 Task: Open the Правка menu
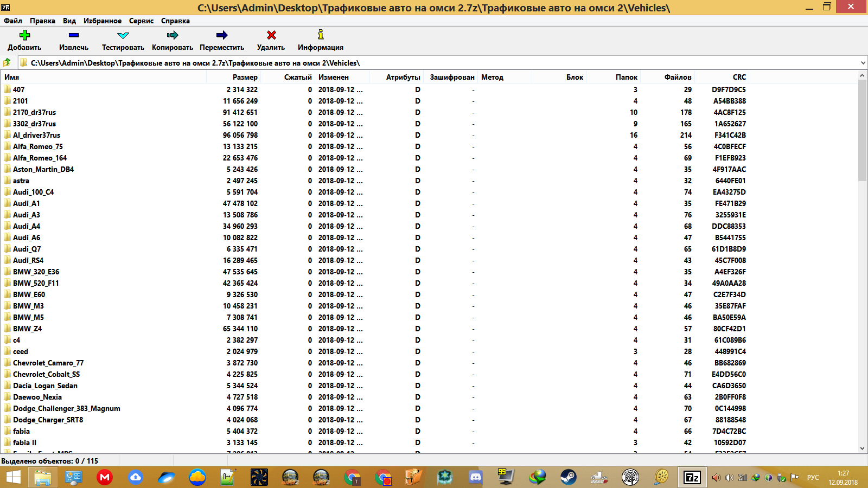[x=42, y=21]
